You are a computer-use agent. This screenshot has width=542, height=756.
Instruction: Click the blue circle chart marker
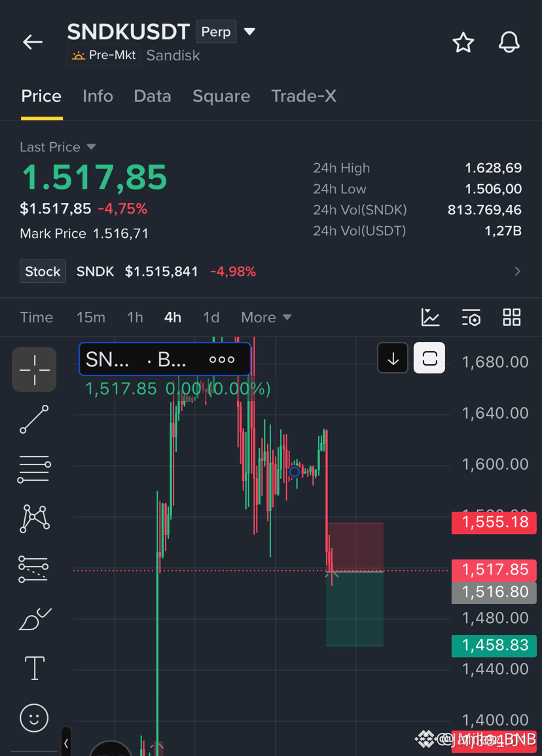click(295, 472)
